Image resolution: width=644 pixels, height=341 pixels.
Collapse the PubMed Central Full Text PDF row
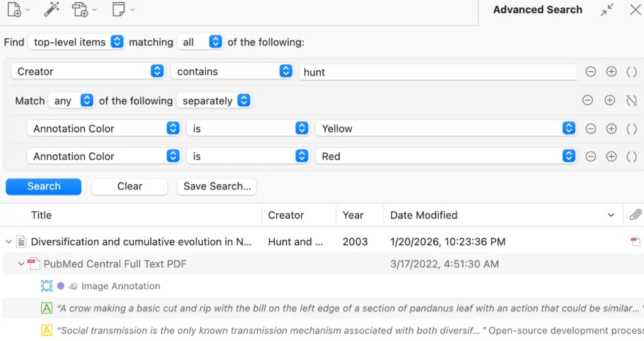(x=21, y=264)
